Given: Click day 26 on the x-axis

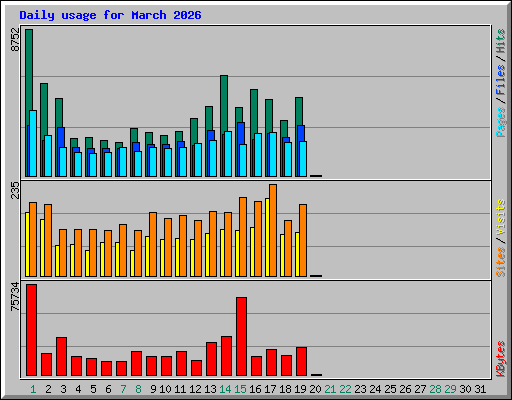Looking at the screenshot, I should [405, 389].
